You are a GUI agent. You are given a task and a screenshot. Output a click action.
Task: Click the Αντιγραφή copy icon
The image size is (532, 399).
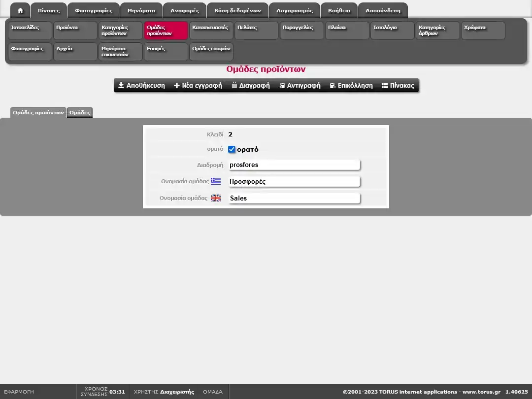tap(282, 86)
